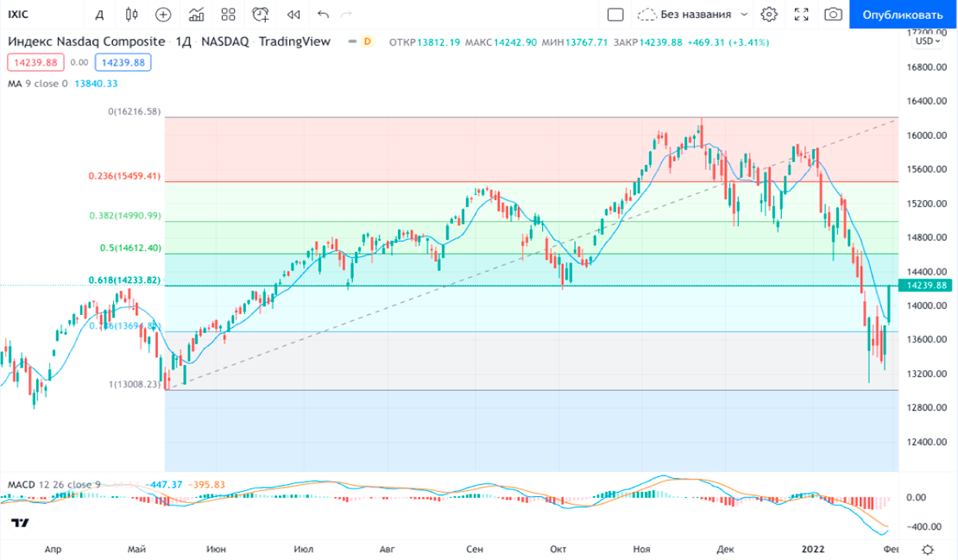Open chart settings gear in top toolbar
The width and height of the screenshot is (958, 560).
point(769,15)
